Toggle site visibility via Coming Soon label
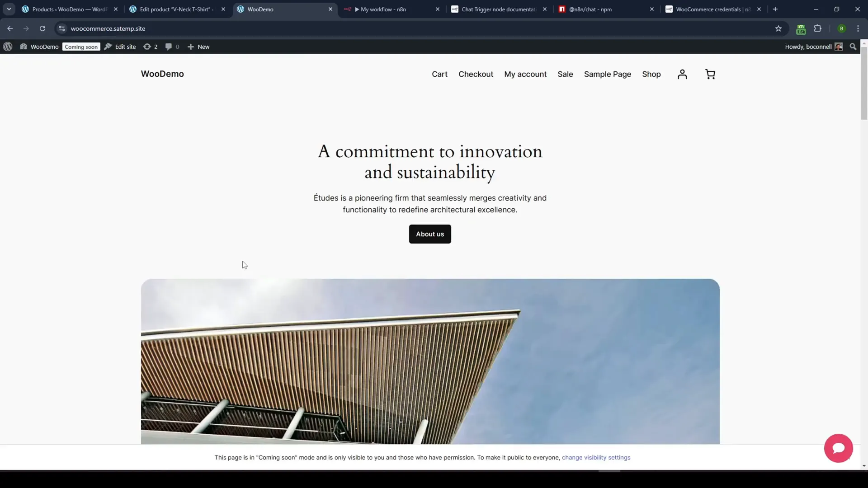The width and height of the screenshot is (868, 488). pyautogui.click(x=81, y=47)
